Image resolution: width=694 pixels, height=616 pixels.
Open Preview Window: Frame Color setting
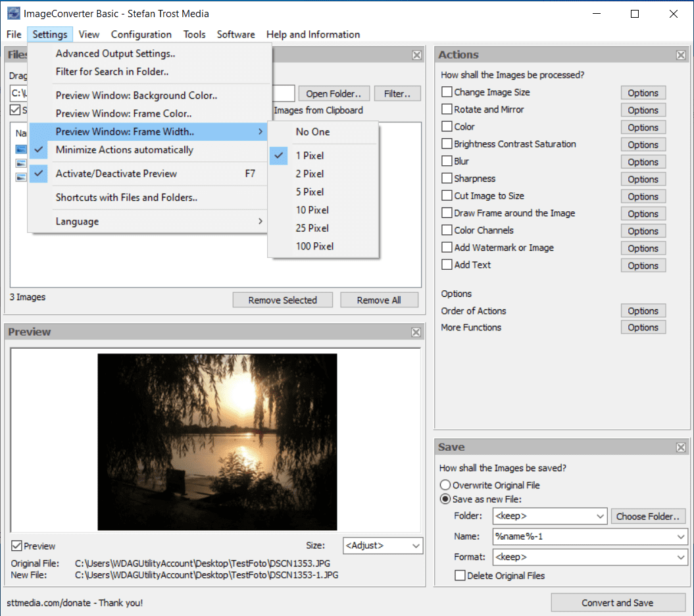click(148, 114)
